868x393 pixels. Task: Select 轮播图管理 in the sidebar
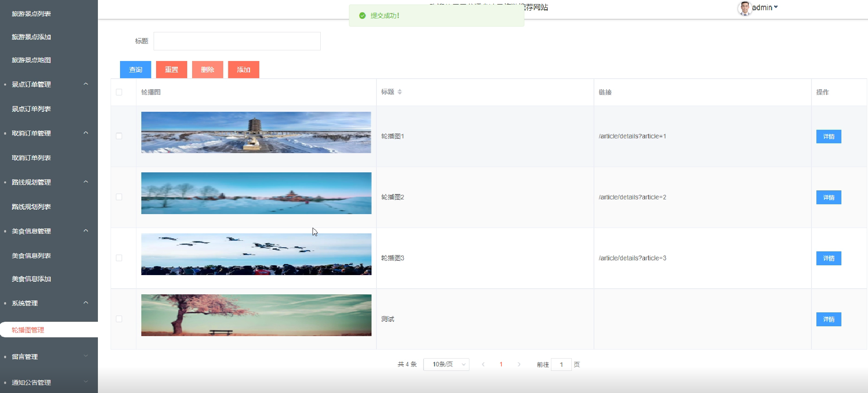tap(27, 330)
